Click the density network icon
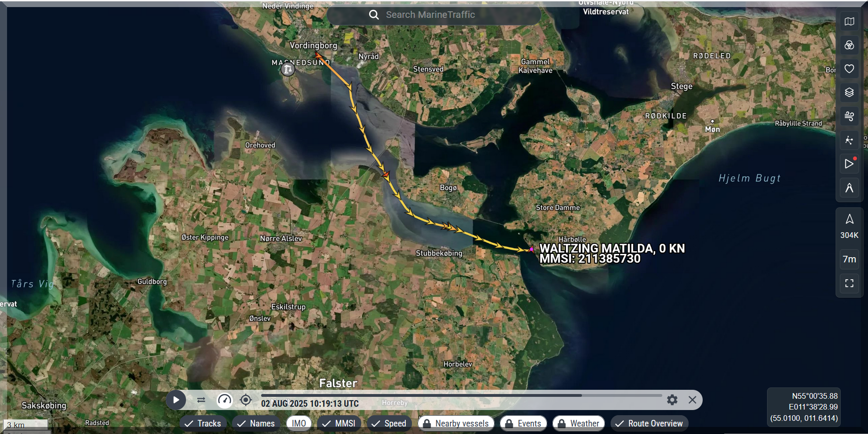Image resolution: width=868 pixels, height=434 pixels. pyautogui.click(x=849, y=140)
